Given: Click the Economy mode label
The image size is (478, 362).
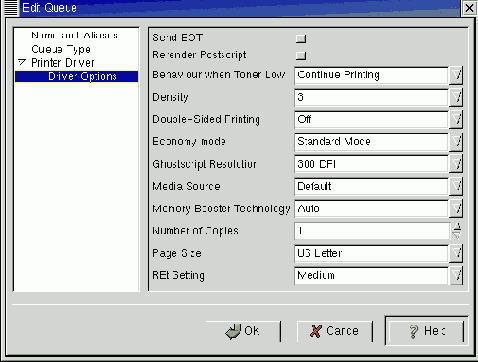Looking at the screenshot, I should click(x=189, y=142).
